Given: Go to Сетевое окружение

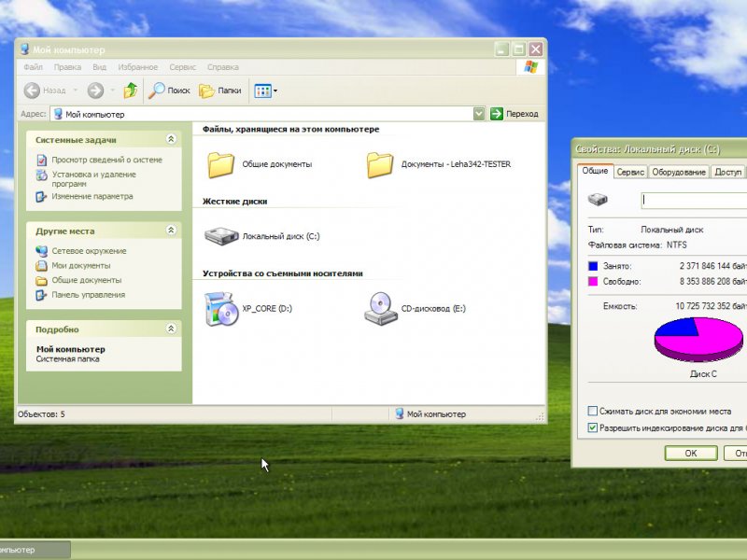Looking at the screenshot, I should pos(89,251).
